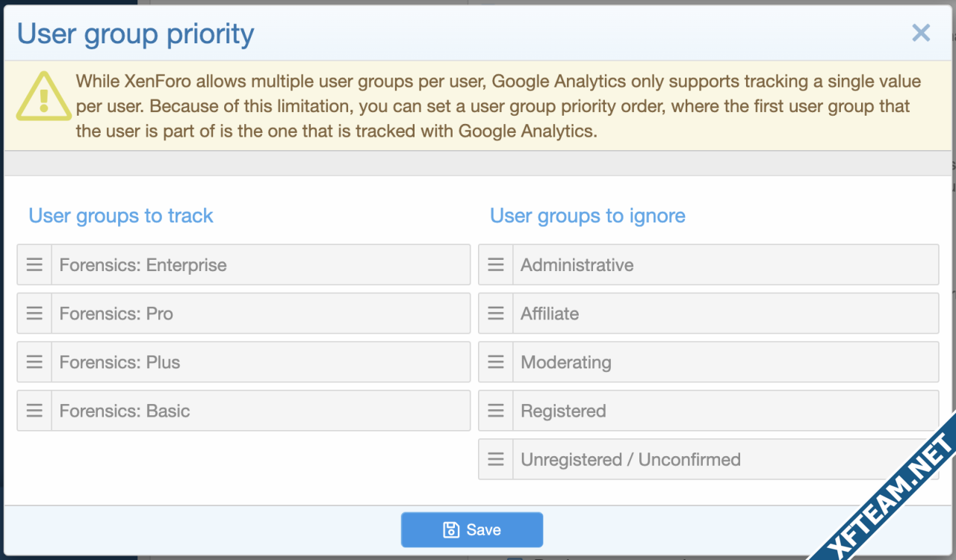Save the user group priority
Image resolution: width=956 pixels, height=560 pixels.
tap(472, 529)
